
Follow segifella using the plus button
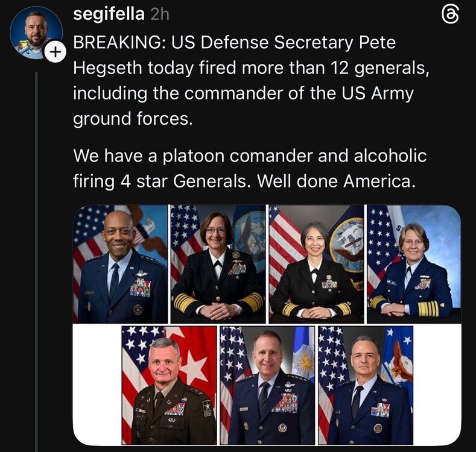coord(55,52)
